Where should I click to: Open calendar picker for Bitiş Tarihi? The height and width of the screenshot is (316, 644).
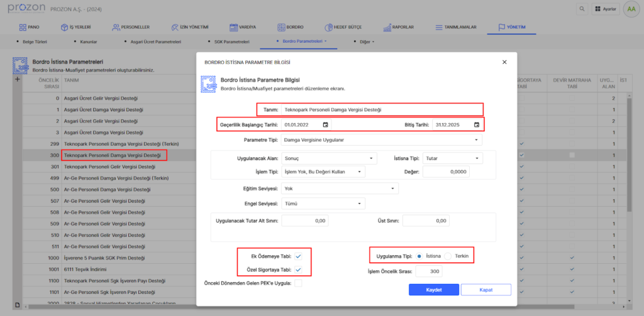[x=477, y=125]
